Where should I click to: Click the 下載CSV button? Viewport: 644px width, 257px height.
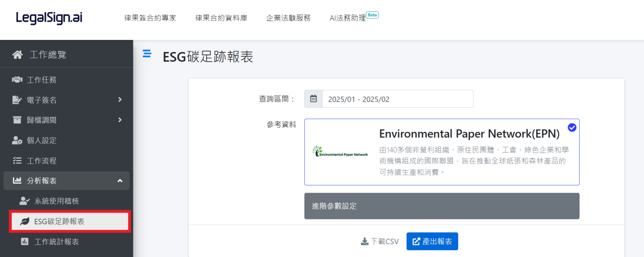(380, 241)
